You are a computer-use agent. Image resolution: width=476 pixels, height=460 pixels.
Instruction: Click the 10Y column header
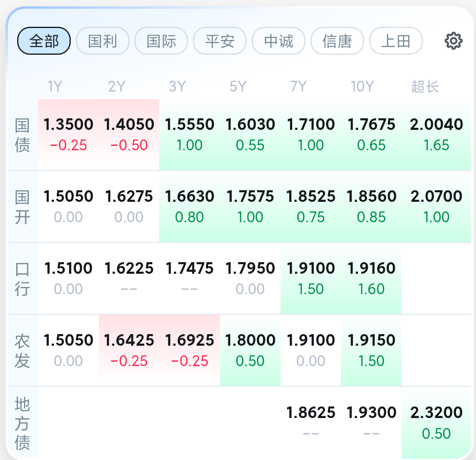tap(362, 87)
